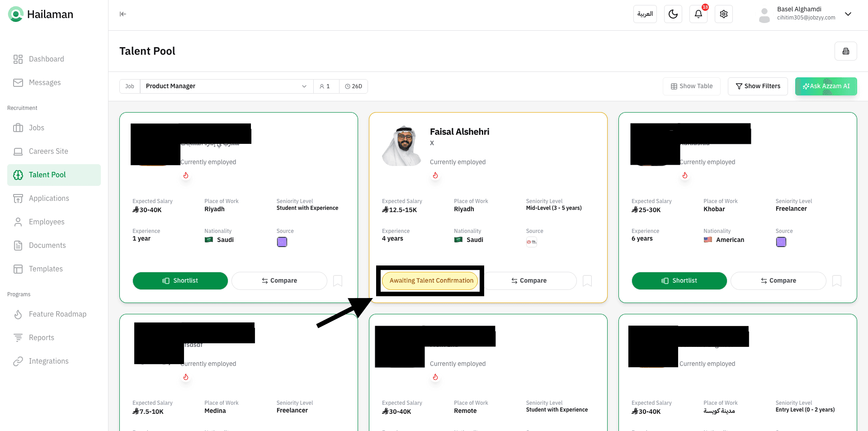
Task: Click flame icon on Remote candidate card
Action: pyautogui.click(x=435, y=377)
